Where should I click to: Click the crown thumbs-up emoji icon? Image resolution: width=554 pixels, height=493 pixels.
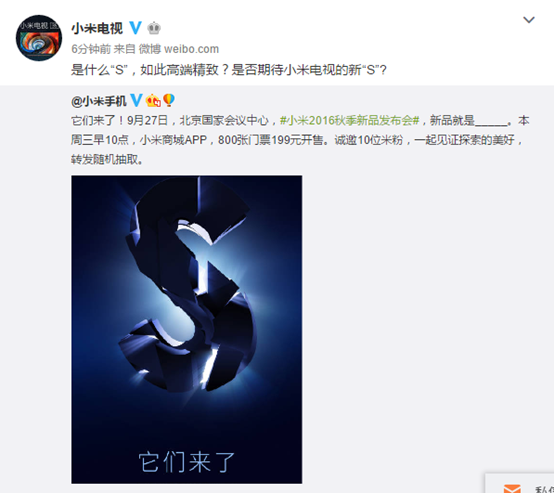pyautogui.click(x=153, y=101)
